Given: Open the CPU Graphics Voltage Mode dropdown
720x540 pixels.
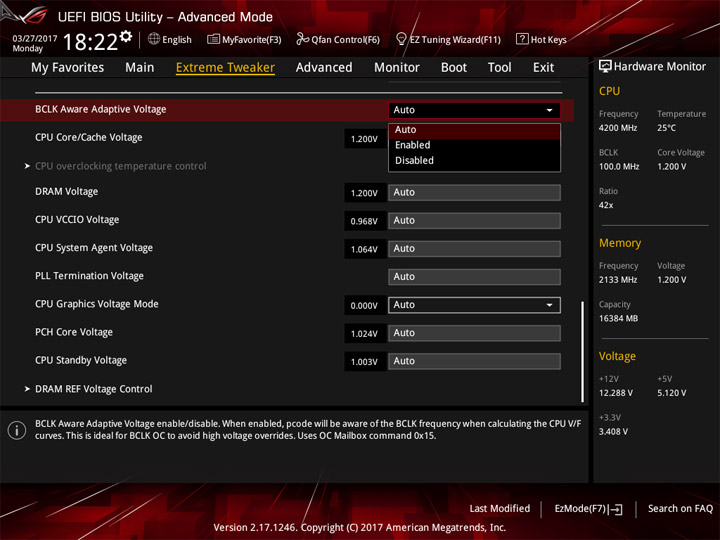Looking at the screenshot, I should pos(474,305).
